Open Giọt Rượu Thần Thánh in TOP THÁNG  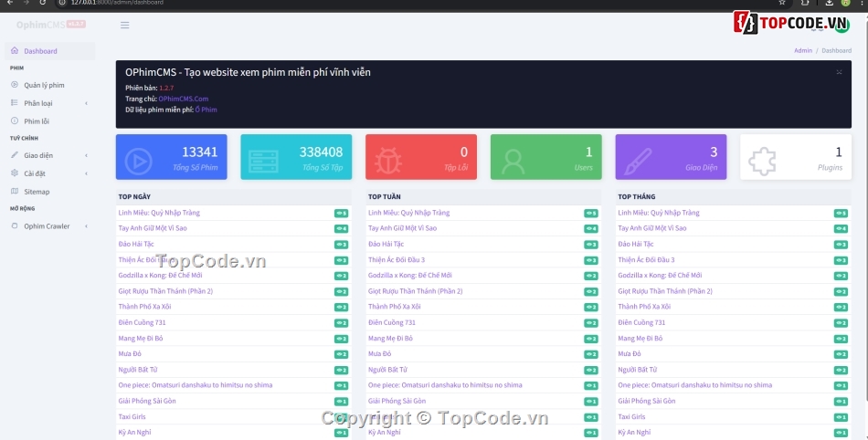point(665,291)
